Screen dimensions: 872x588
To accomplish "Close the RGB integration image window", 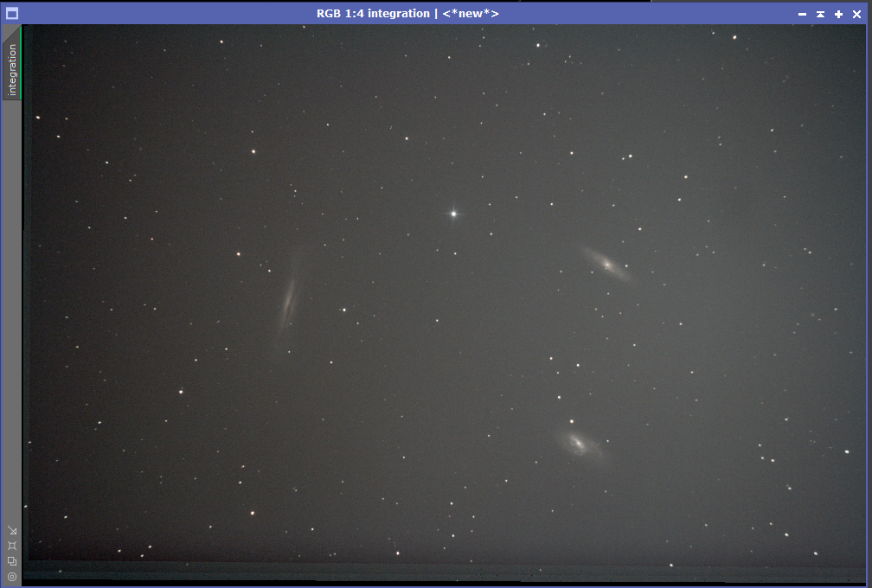I will pos(857,14).
